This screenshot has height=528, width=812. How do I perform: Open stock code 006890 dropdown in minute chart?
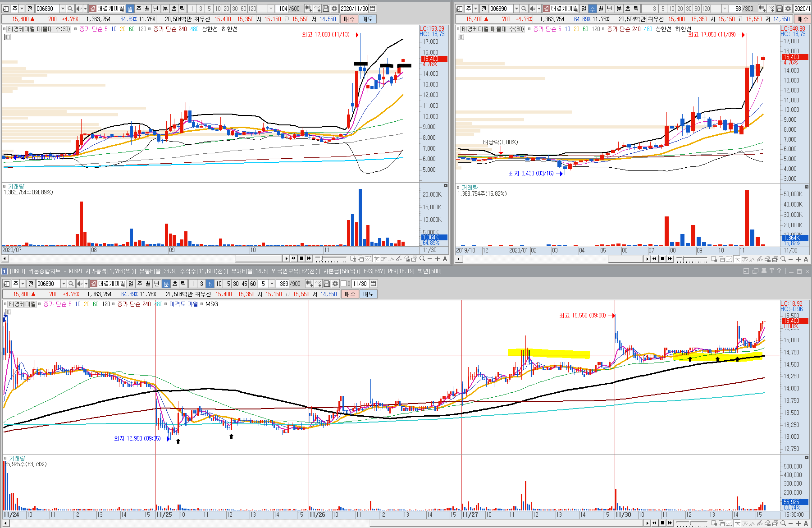click(x=64, y=284)
